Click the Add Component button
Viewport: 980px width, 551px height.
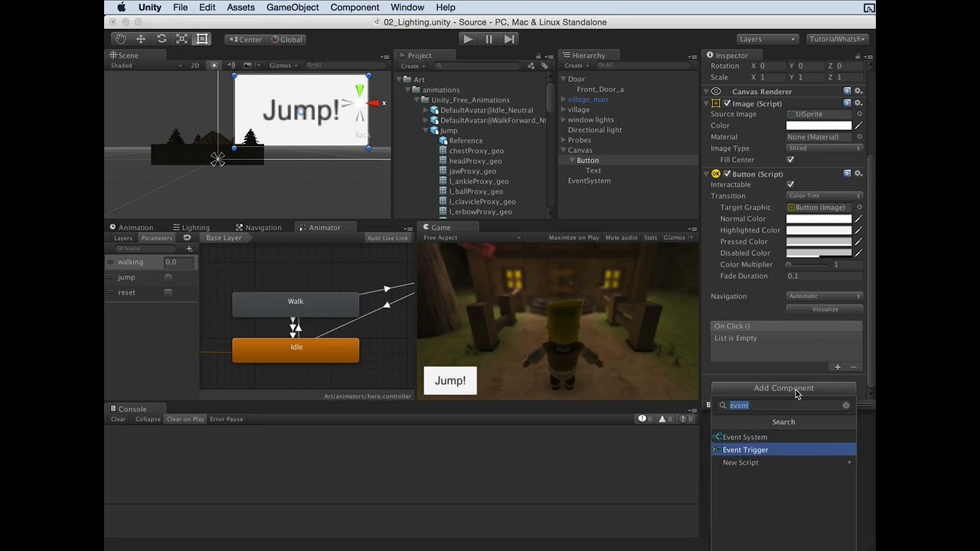(x=783, y=388)
